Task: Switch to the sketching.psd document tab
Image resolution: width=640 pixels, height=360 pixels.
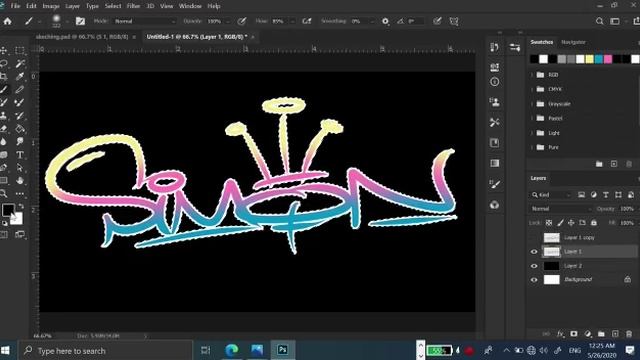Action: pyautogui.click(x=82, y=37)
